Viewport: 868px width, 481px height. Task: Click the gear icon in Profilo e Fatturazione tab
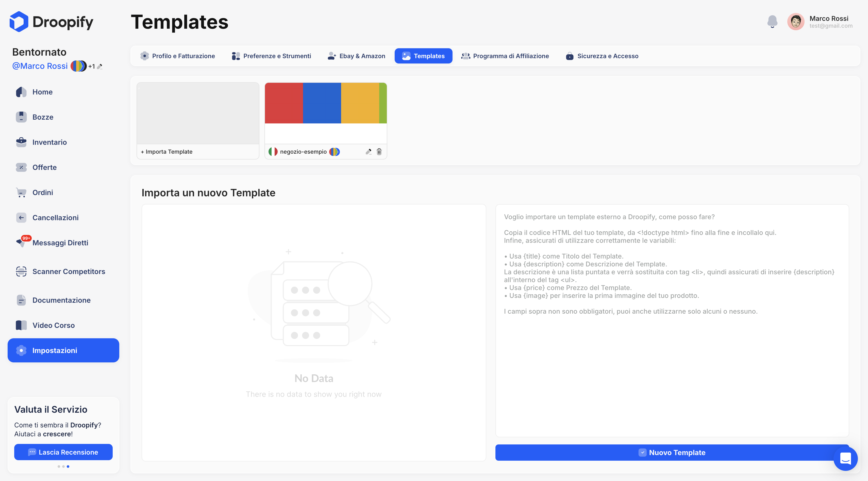click(145, 56)
